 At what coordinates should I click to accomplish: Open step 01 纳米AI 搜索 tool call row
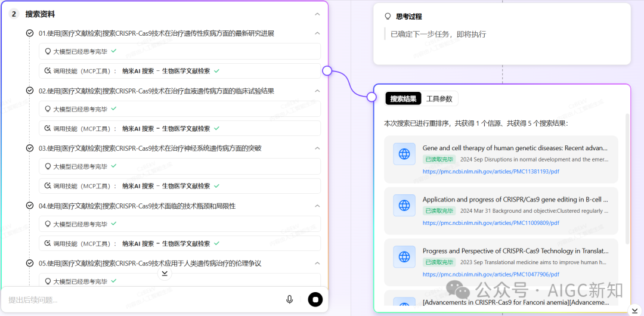(180, 71)
